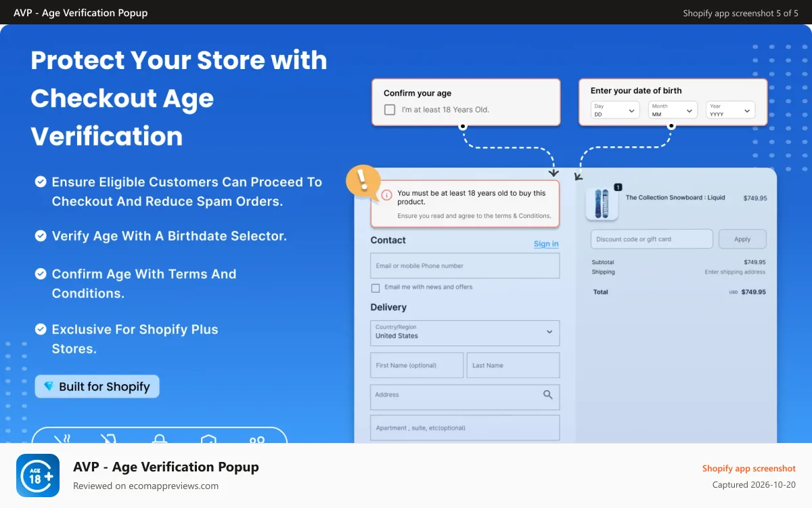Click the Built for Shopify badge

click(97, 386)
